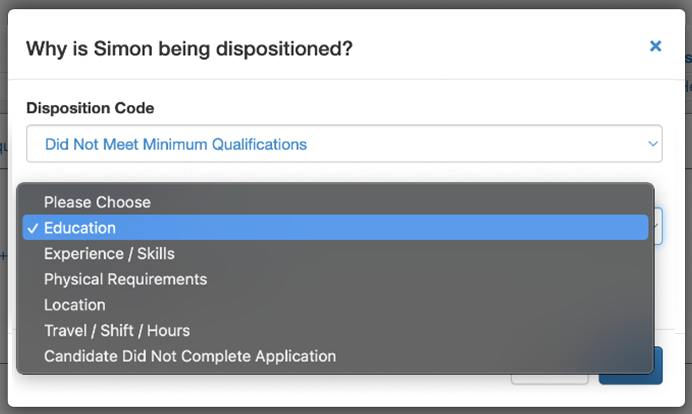Click the second dropdown's edge right of list
Image resolution: width=692 pixels, height=414 pixels.
[658, 226]
